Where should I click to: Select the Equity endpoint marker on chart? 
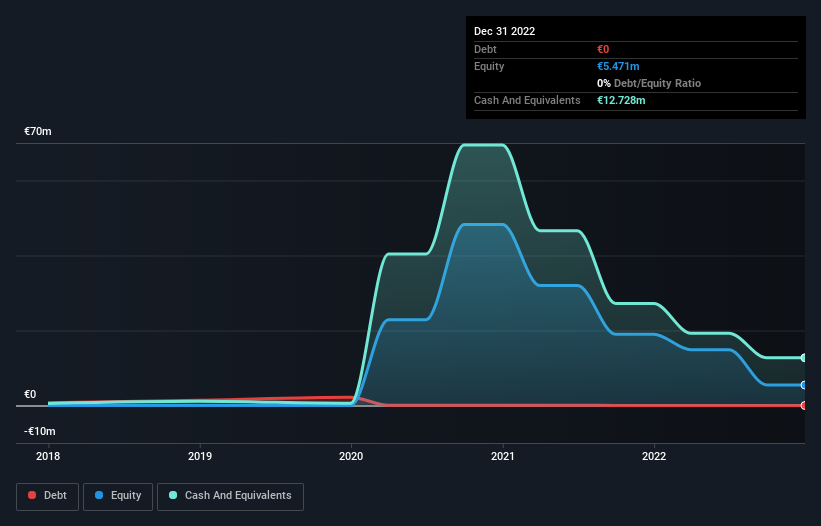coord(804,385)
